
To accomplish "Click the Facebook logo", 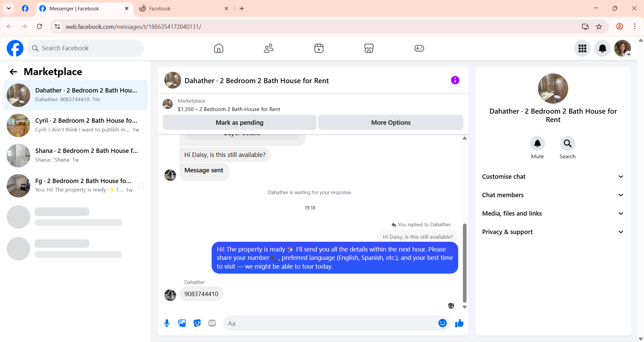I will pyautogui.click(x=15, y=48).
